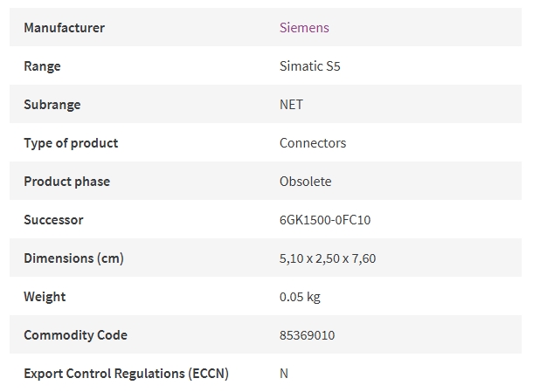This screenshot has height=392, width=533.
Task: Click the Product phase label
Action: [x=67, y=181]
